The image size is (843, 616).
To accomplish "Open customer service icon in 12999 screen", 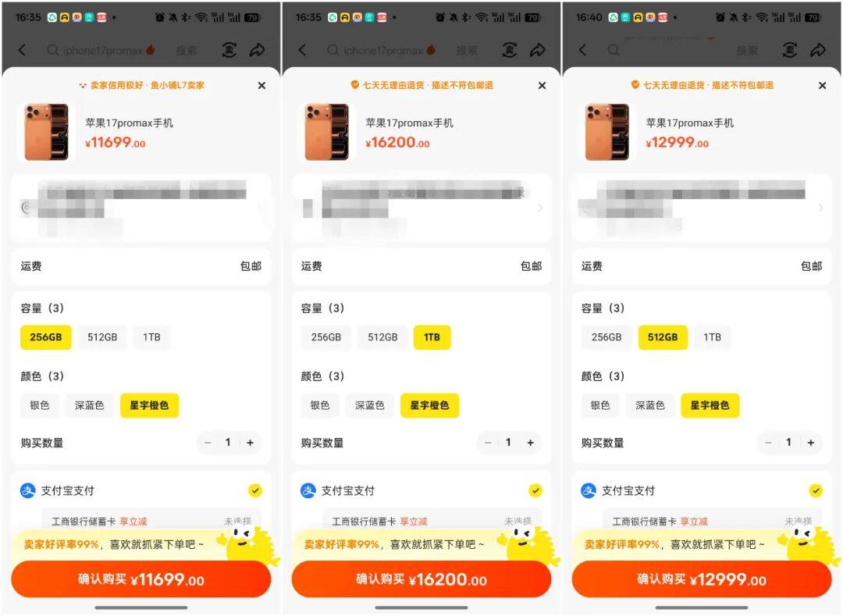I will click(x=789, y=50).
